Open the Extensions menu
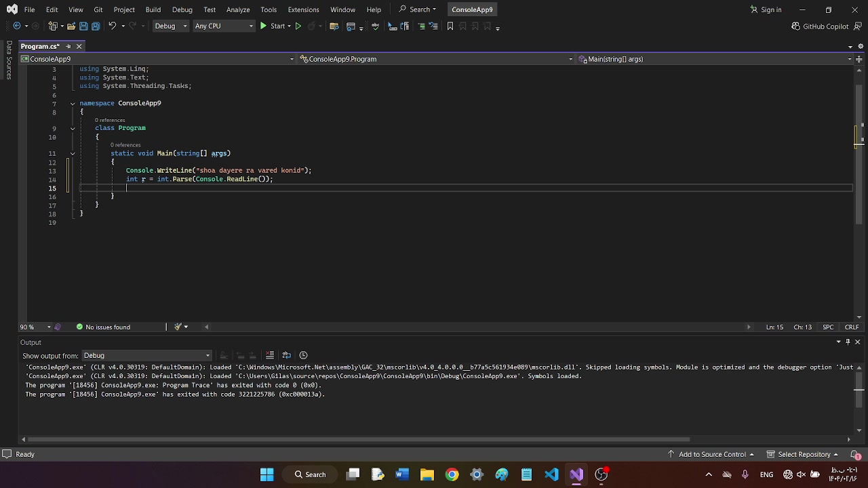 [303, 9]
